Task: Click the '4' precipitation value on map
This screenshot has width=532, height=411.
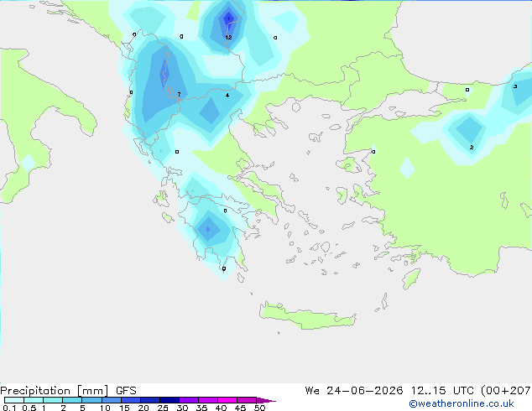Action: point(227,96)
